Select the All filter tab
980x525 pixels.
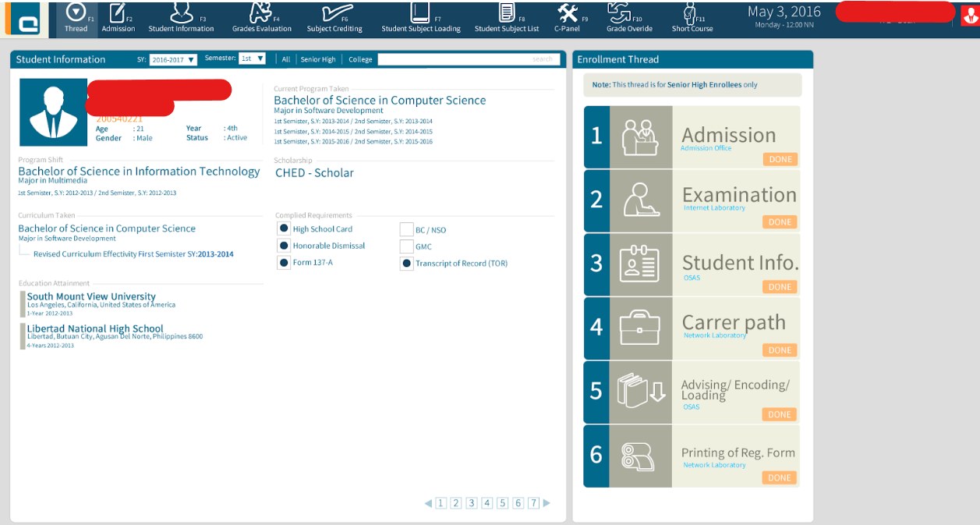click(286, 59)
